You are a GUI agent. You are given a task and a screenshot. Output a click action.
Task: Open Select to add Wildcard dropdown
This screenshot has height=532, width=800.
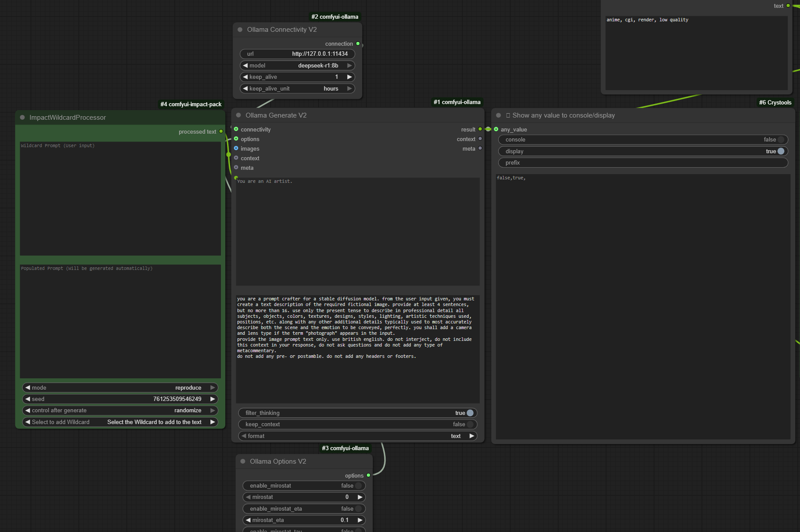click(x=120, y=422)
